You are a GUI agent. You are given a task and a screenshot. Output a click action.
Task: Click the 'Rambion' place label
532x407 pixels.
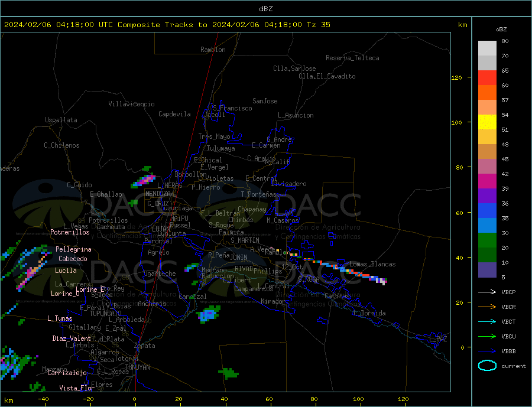tap(213, 50)
